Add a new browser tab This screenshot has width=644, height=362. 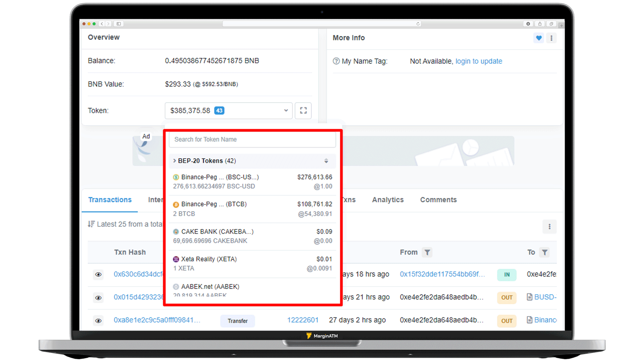(x=561, y=25)
